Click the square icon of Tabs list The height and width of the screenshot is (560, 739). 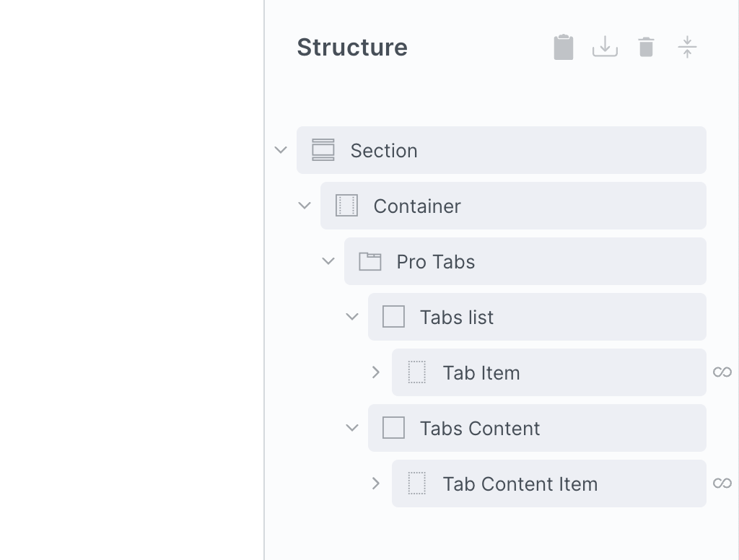[x=393, y=317]
